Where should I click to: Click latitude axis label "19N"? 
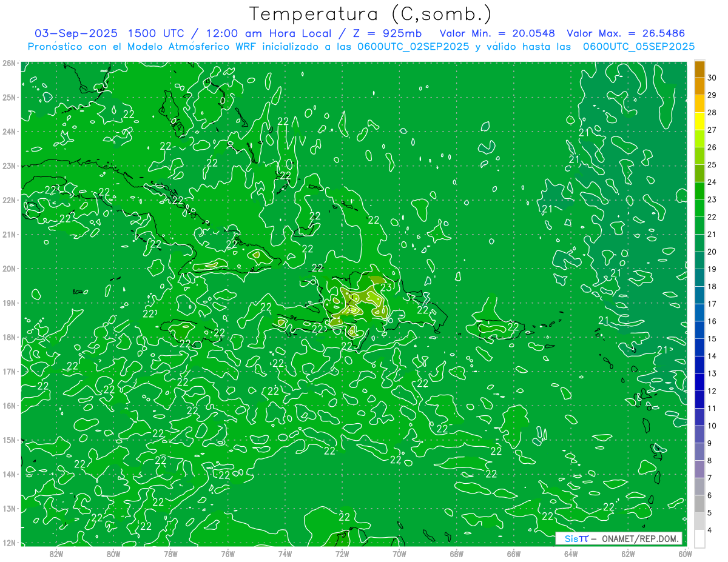(8, 303)
